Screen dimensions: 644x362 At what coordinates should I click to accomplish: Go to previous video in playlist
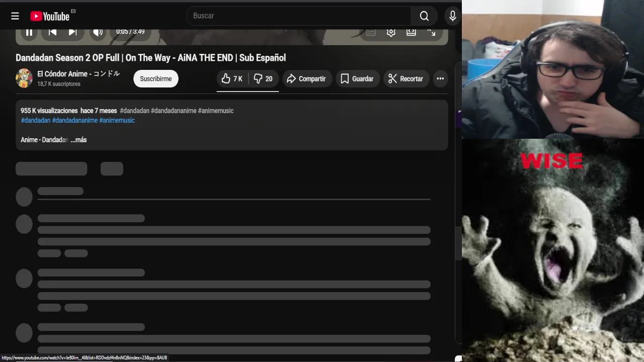[x=52, y=32]
